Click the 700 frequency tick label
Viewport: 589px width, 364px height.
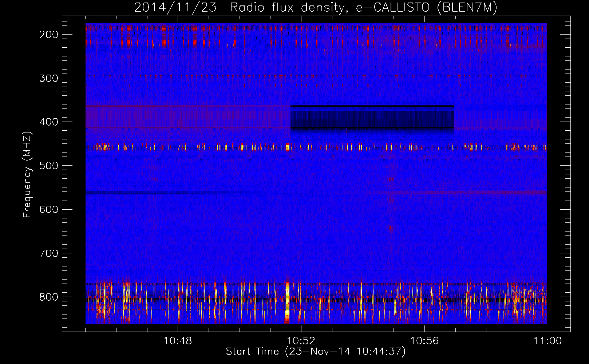point(49,253)
